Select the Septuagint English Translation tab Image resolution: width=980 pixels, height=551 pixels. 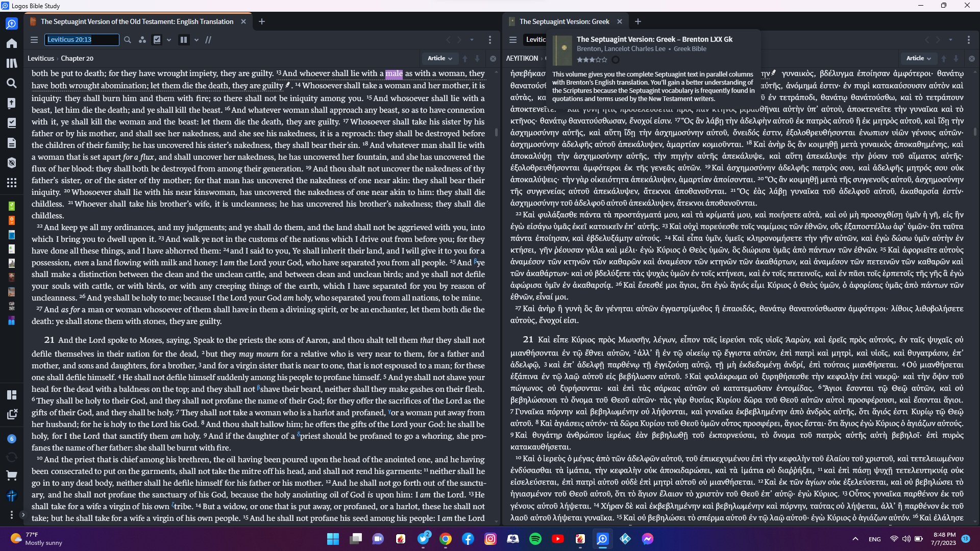coord(137,21)
